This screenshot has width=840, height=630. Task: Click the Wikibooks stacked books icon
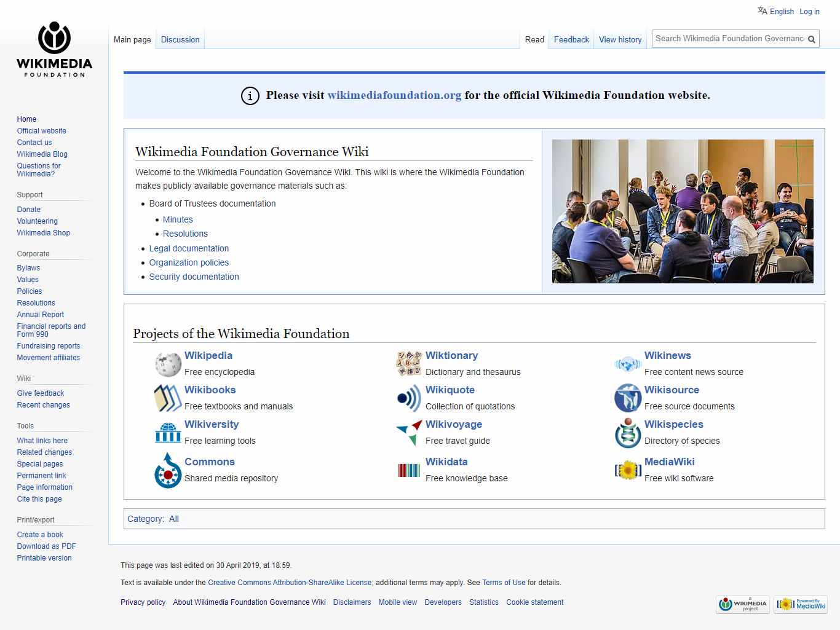click(x=167, y=398)
